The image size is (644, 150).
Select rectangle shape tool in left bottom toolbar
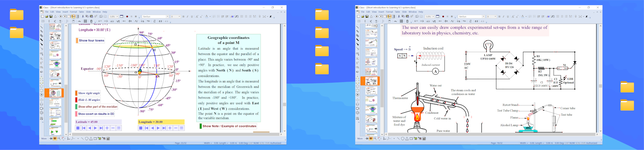(95, 139)
